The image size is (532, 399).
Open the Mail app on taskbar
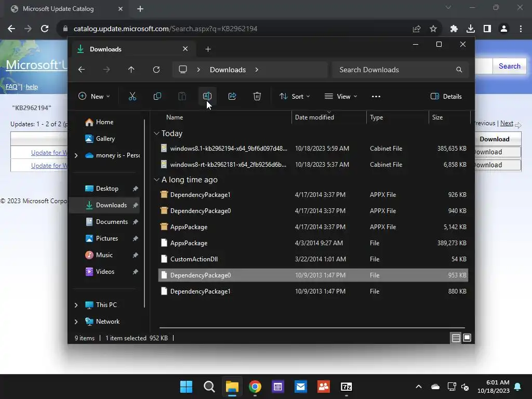click(301, 387)
